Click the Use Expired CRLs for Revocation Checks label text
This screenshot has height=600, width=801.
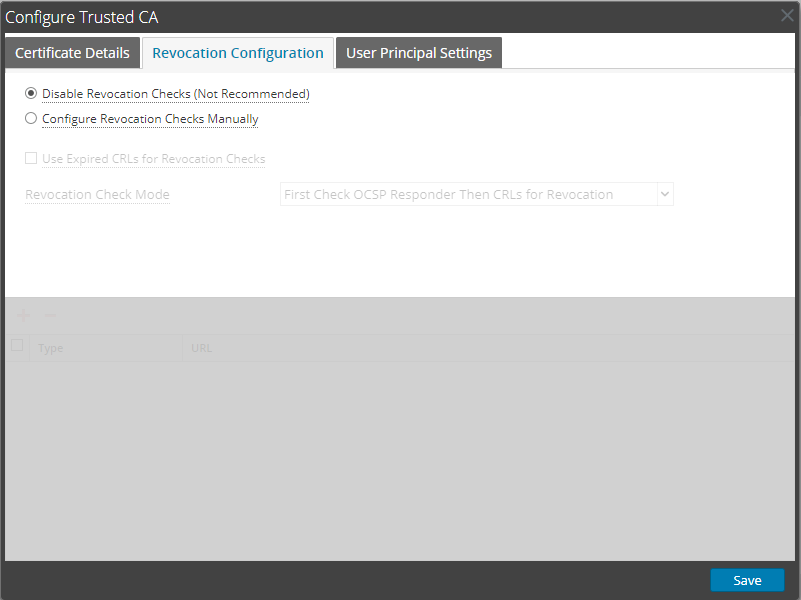153,159
